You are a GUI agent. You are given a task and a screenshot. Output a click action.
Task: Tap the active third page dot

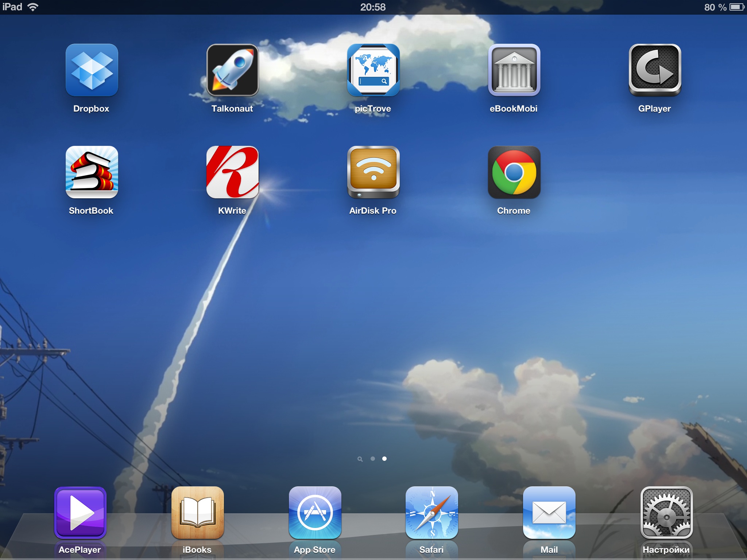(384, 459)
